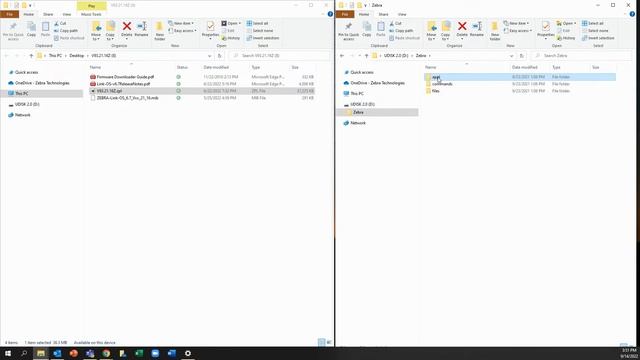Switch to the View tab in Zebra window
640x360 pixels.
pyautogui.click(x=402, y=14)
